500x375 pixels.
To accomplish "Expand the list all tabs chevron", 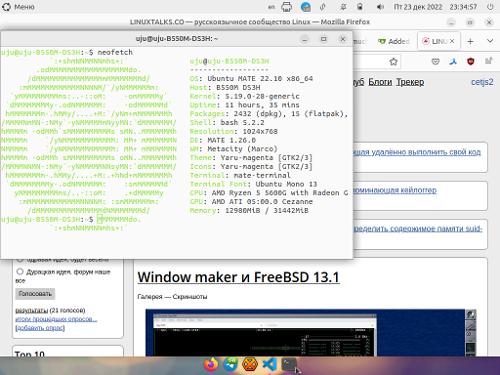I will pyautogui.click(x=490, y=41).
